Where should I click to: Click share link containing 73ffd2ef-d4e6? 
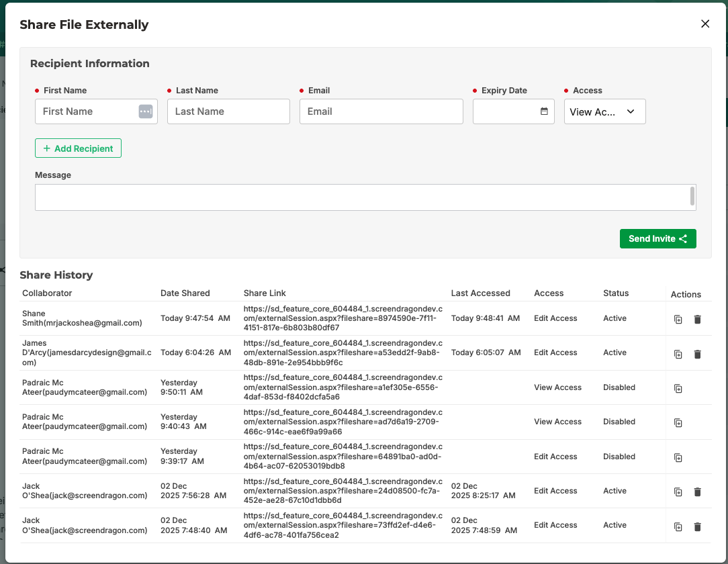click(x=343, y=525)
